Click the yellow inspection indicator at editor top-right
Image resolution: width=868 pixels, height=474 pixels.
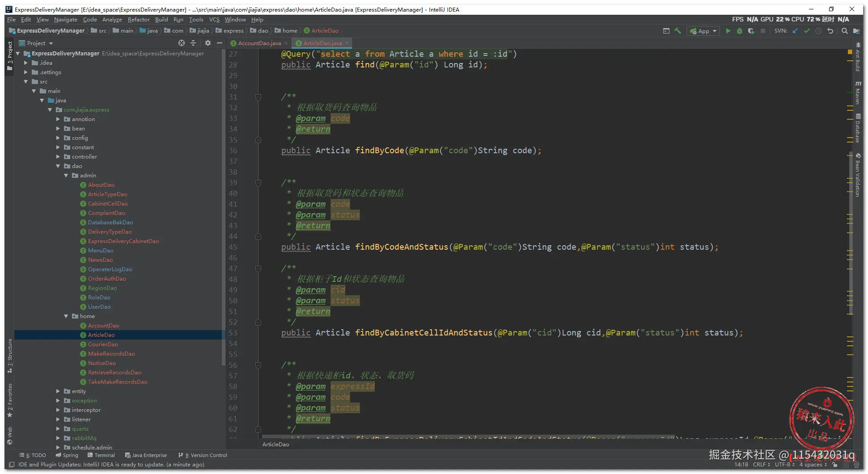tap(850, 52)
